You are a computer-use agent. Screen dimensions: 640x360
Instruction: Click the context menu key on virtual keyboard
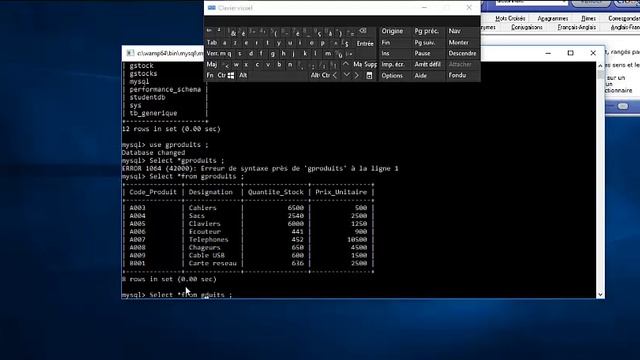coord(369,76)
